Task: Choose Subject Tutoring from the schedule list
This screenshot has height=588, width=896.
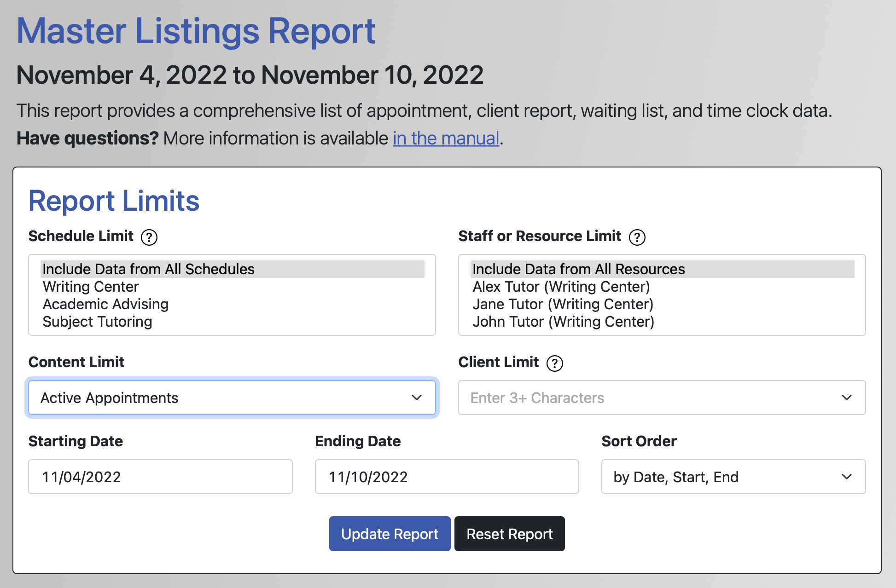Action: [x=97, y=321]
